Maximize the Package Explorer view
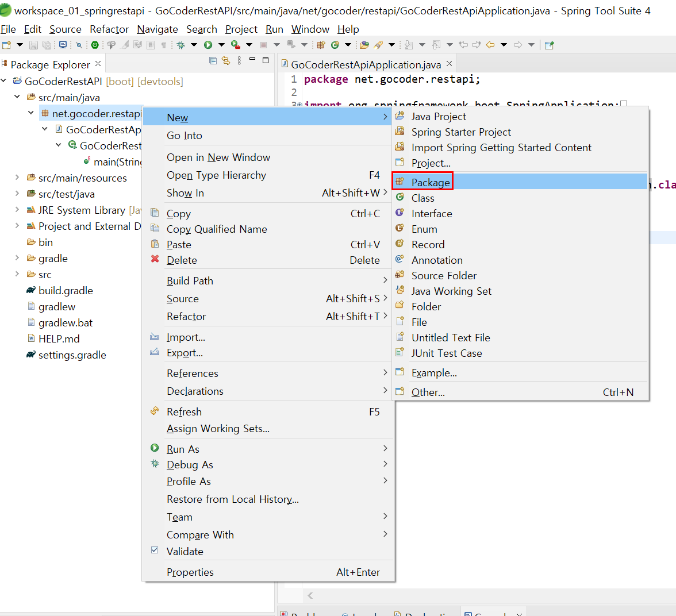This screenshot has width=676, height=616. pyautogui.click(x=266, y=60)
